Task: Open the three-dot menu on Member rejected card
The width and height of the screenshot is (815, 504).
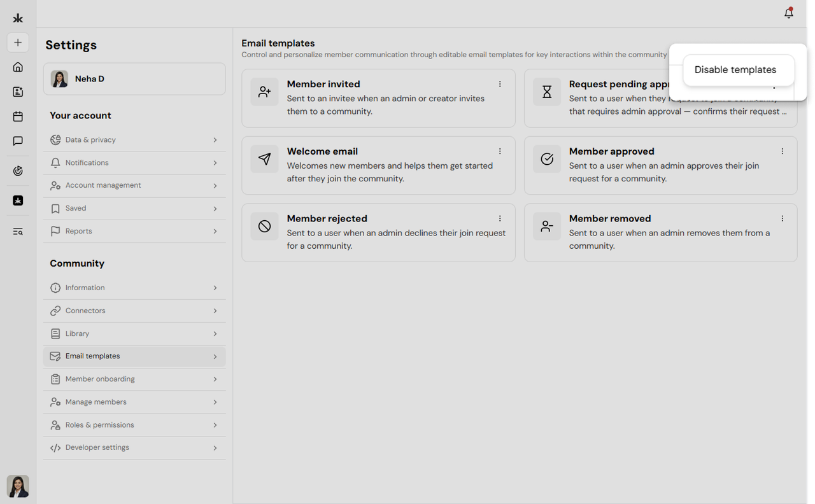Action: click(x=500, y=218)
